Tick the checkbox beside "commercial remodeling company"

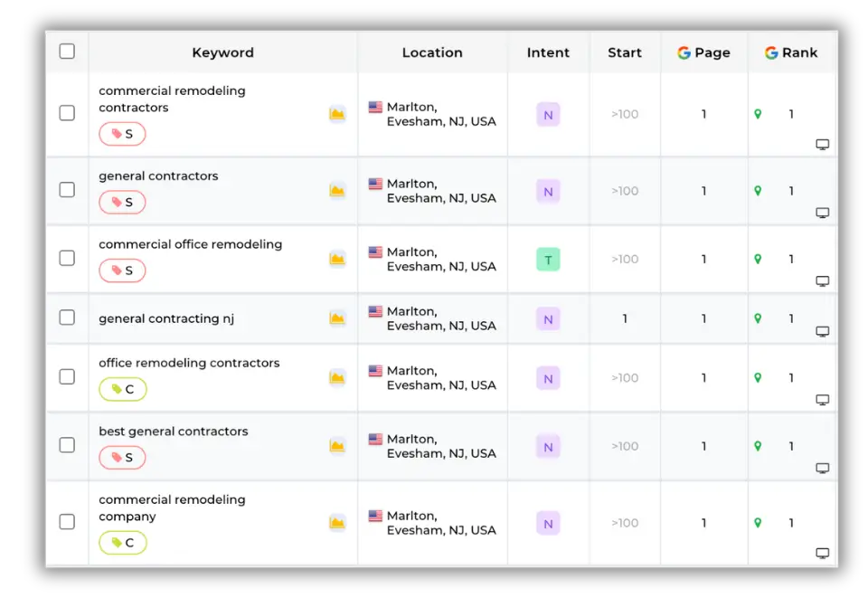coord(67,523)
